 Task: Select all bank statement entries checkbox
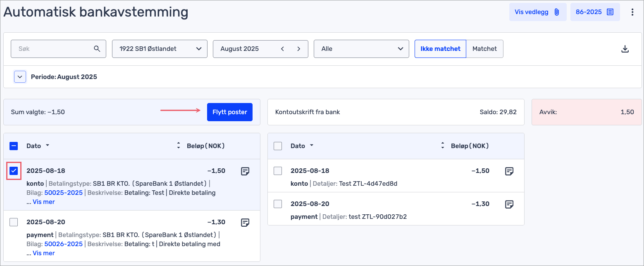pyautogui.click(x=278, y=146)
